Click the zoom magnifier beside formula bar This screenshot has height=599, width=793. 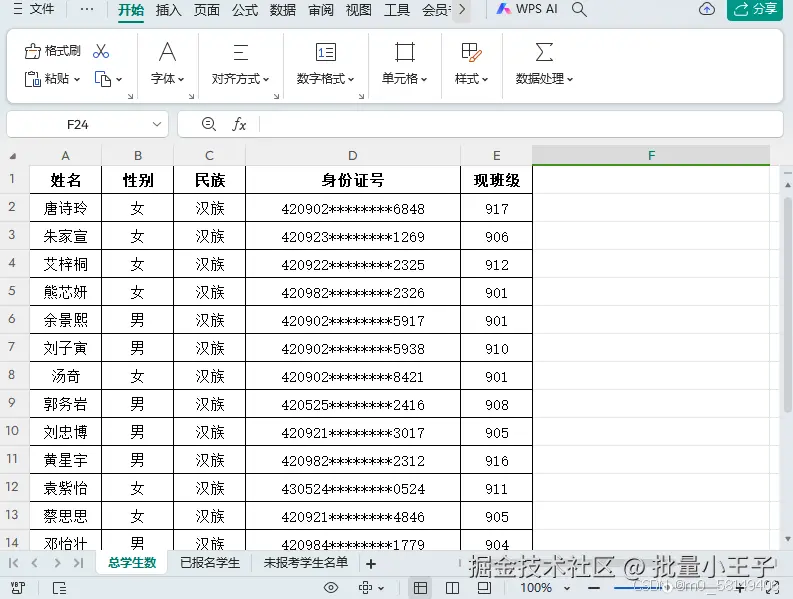coord(209,124)
